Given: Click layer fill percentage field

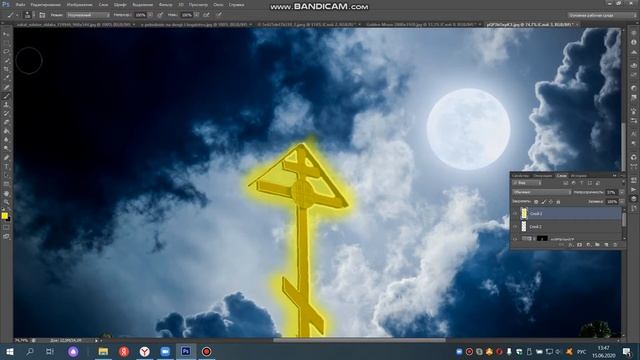Looking at the screenshot, I should [611, 202].
